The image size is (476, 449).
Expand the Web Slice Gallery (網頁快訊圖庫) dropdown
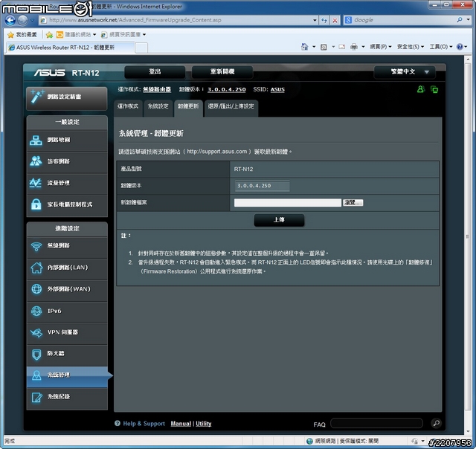coord(144,35)
